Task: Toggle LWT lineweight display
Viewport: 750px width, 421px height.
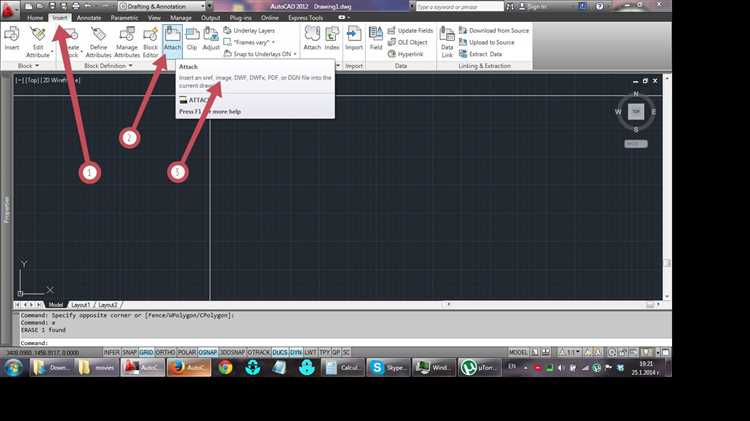Action: [310, 353]
